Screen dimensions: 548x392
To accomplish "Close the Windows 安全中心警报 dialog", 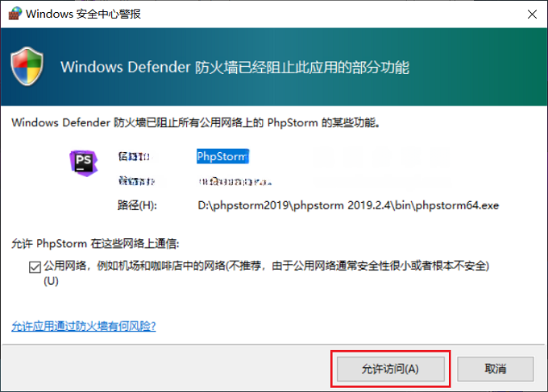I will [532, 14].
